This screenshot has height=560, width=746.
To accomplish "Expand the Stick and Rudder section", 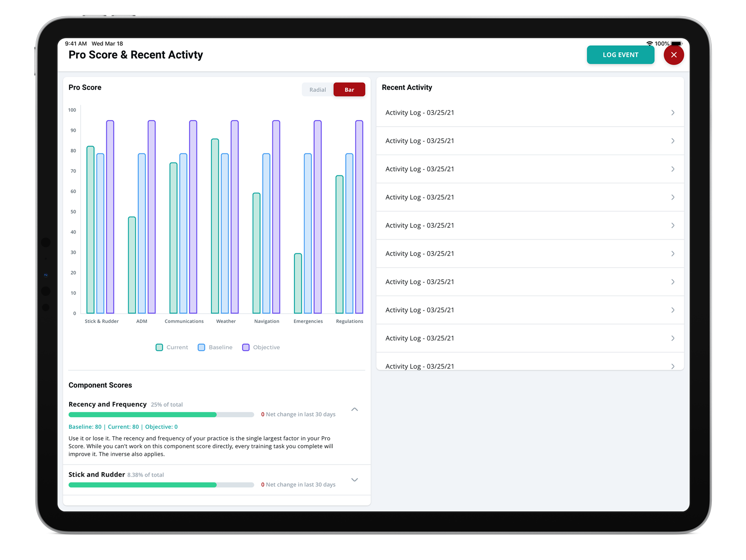I will 355,480.
